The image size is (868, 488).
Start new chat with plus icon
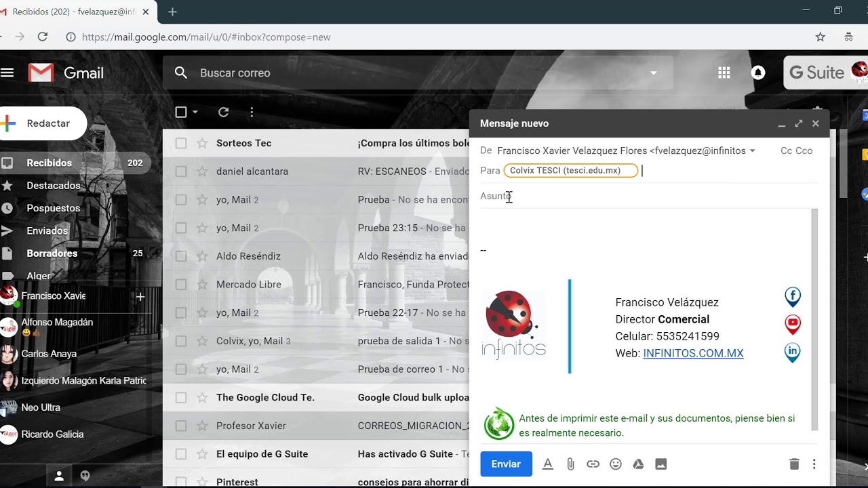(x=140, y=296)
